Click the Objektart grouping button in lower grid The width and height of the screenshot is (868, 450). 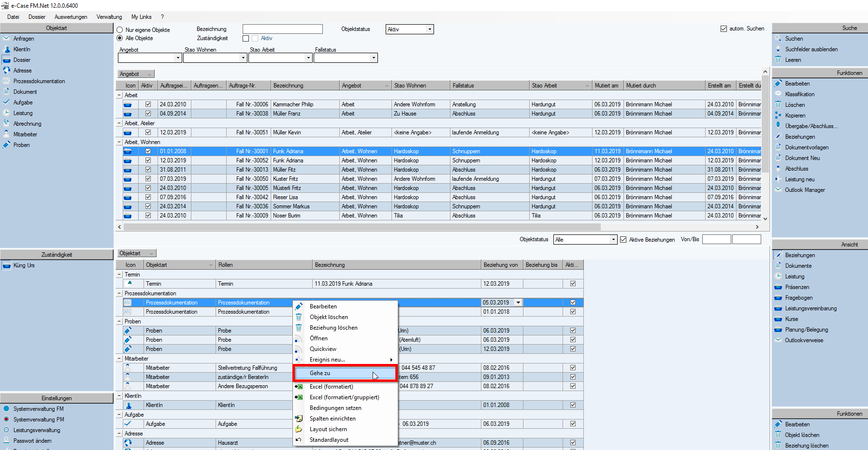(137, 253)
